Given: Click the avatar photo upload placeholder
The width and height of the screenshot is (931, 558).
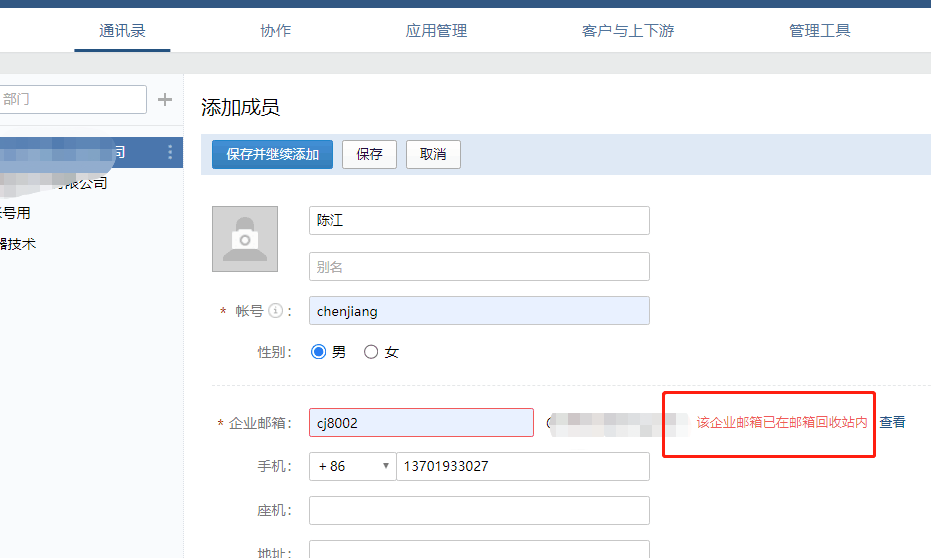Looking at the screenshot, I should 245,239.
